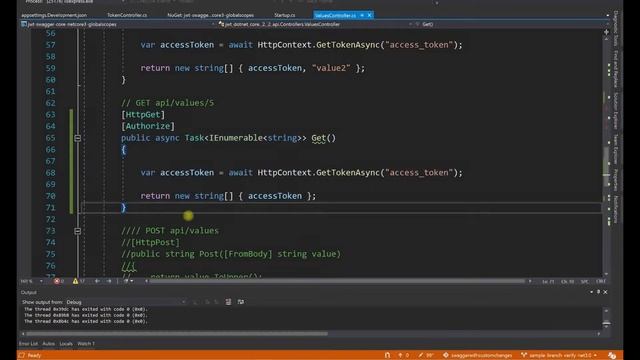This screenshot has width=640, height=360.
Task: Open the git branch selector in status bar
Action: [559, 356]
